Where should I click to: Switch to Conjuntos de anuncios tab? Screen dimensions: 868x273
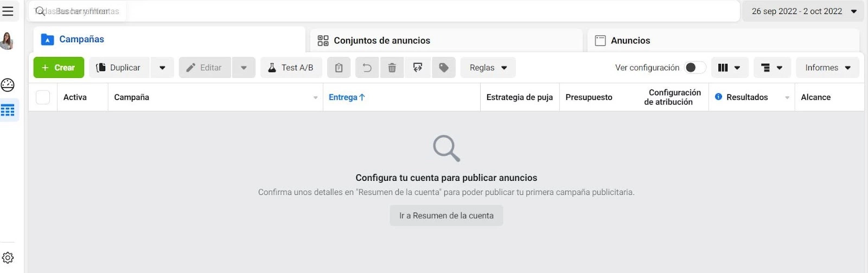[381, 41]
